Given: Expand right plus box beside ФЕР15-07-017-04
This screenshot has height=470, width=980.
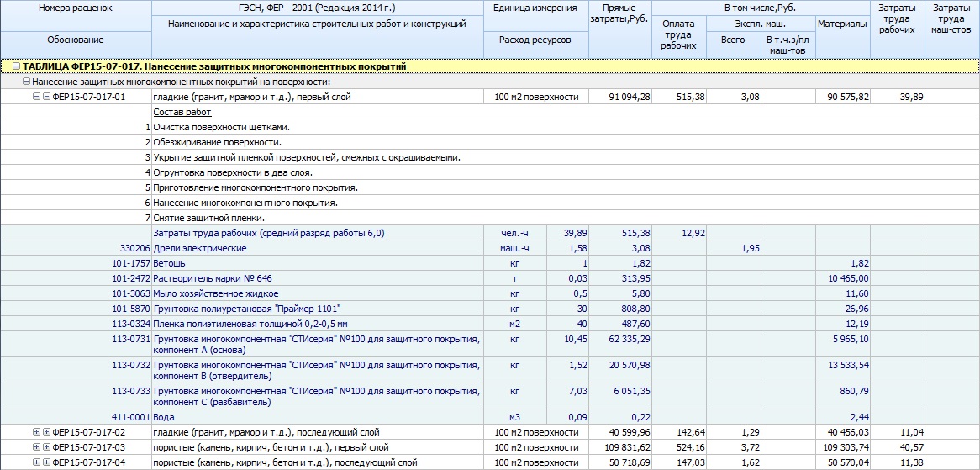Looking at the screenshot, I should click(x=46, y=462).
